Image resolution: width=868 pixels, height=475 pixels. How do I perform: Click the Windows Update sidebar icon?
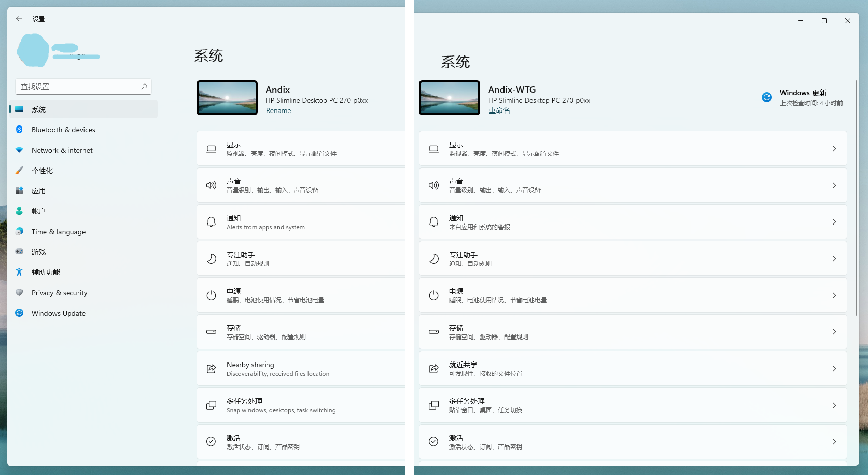[x=19, y=313]
